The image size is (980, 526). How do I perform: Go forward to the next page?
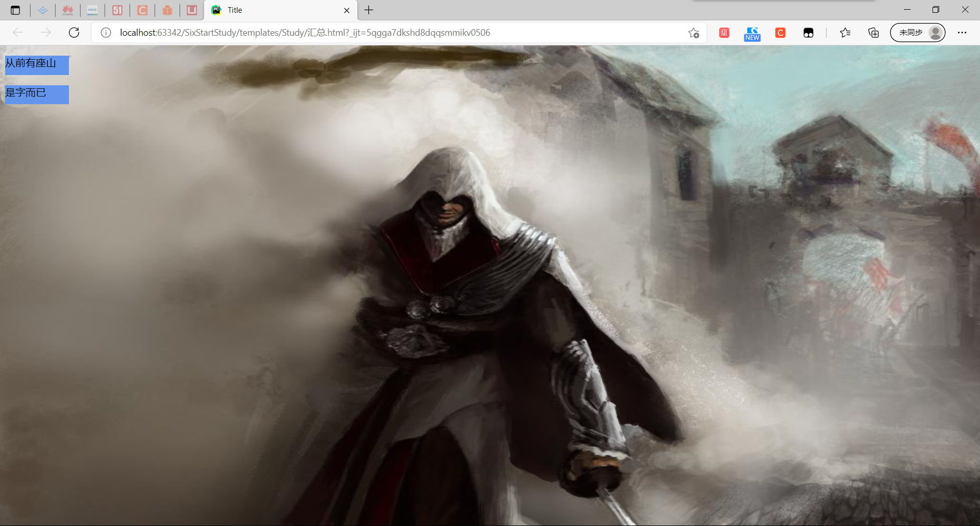[x=46, y=33]
